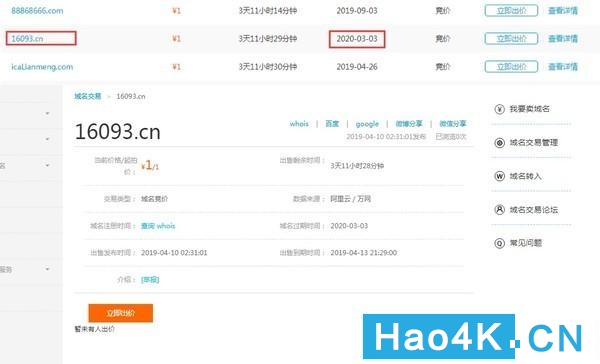Viewport: 600px width, 364px height.
Task: Click sale end time 2019-04-13 21:29:00
Action: click(x=364, y=253)
